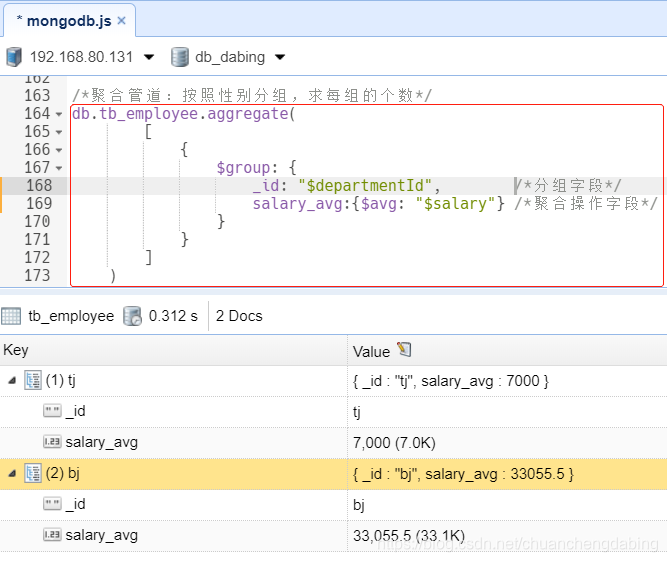The width and height of the screenshot is (667, 562).
Task: Click string type icon of bj _id
Action: click(x=52, y=504)
